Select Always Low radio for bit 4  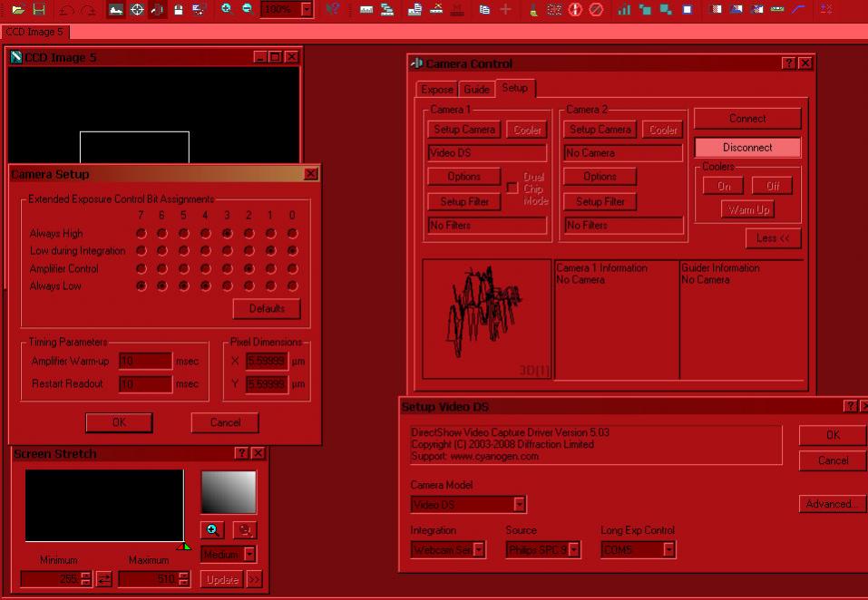205,285
